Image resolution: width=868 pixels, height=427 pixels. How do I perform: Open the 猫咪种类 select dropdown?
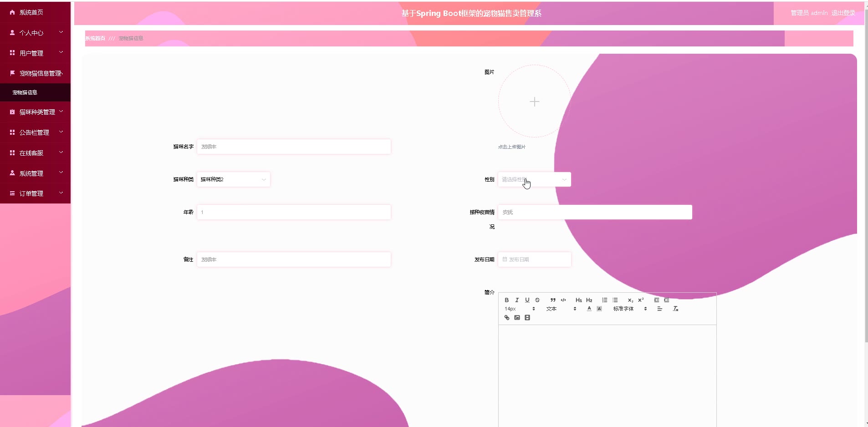click(x=234, y=179)
